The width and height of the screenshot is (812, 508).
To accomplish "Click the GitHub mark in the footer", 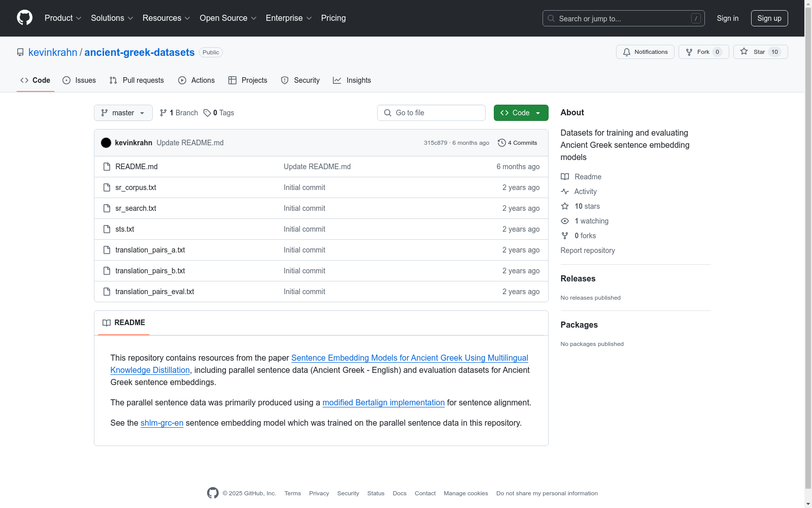I will pos(213,493).
